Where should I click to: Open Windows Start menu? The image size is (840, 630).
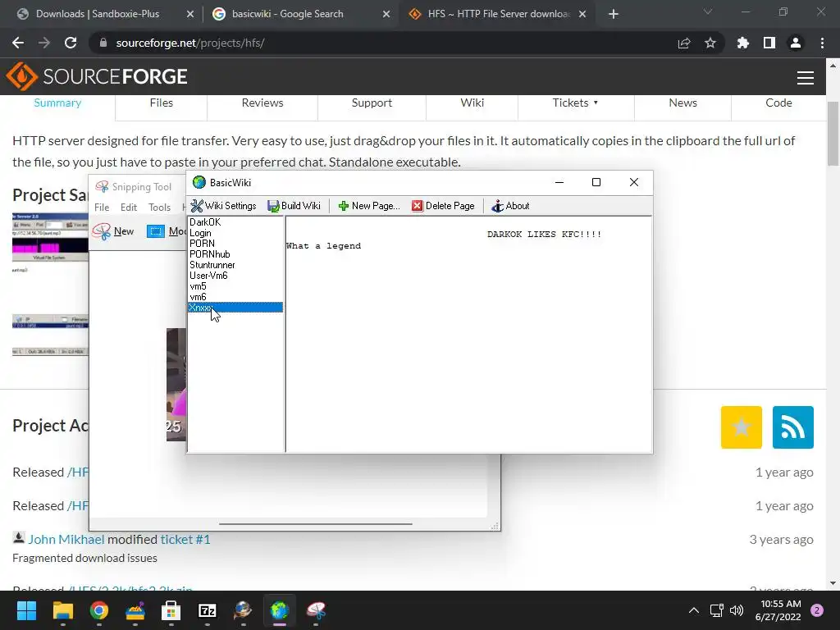coord(26,610)
